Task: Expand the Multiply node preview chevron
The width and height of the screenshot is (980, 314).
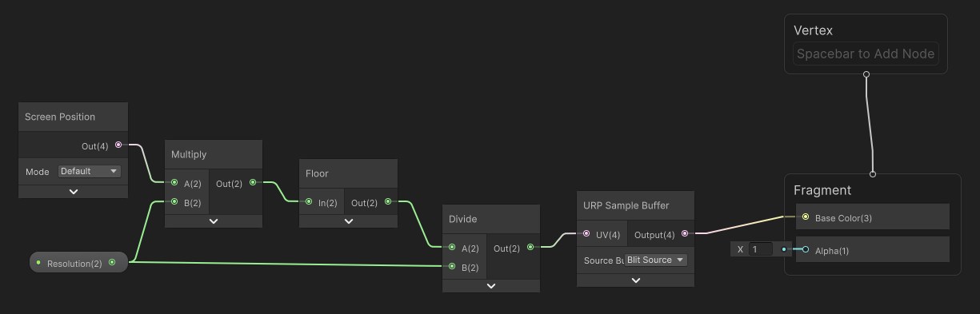Action: coord(214,221)
